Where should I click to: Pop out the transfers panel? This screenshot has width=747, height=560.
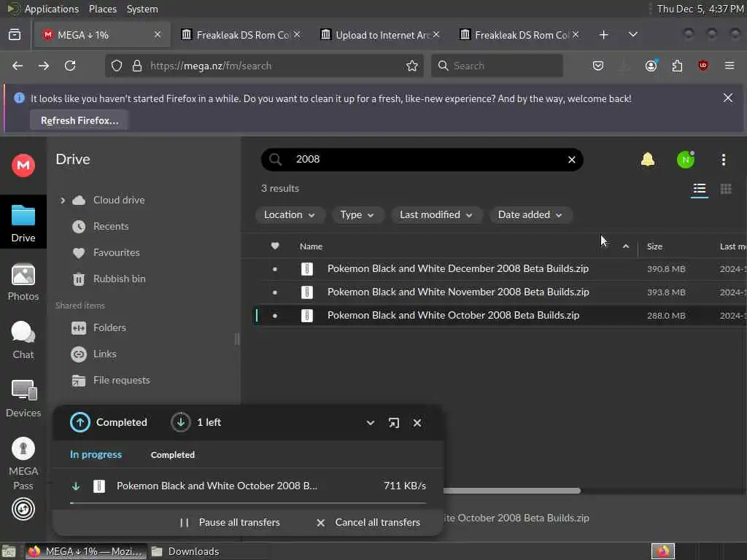pyautogui.click(x=393, y=423)
